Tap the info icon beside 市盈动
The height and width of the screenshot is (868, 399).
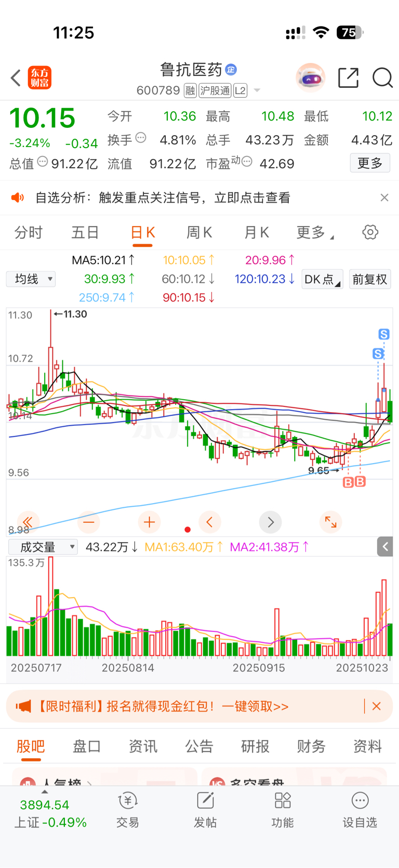(x=247, y=162)
